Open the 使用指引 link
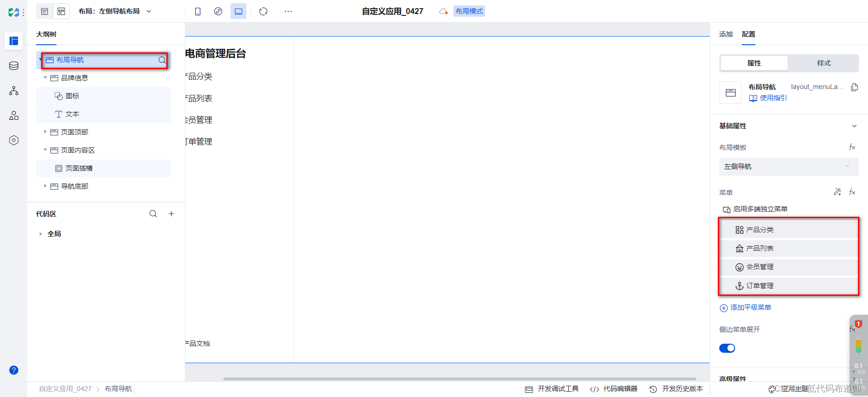 pyautogui.click(x=768, y=98)
